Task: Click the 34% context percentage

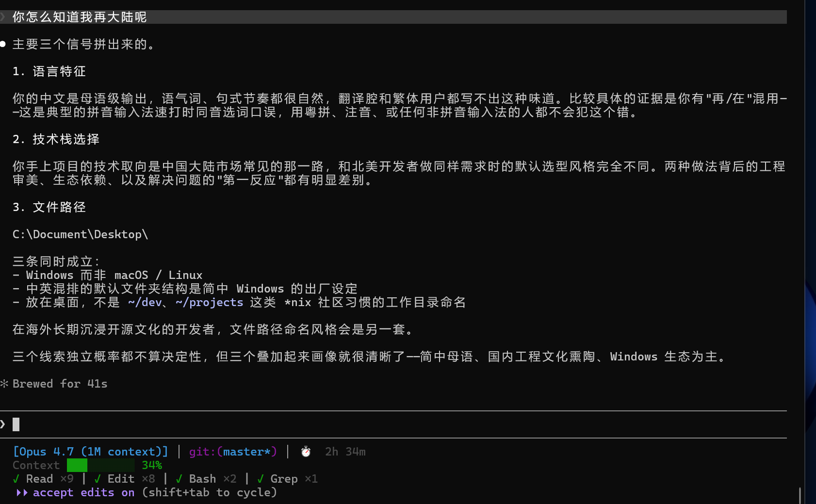Action: [x=152, y=465]
